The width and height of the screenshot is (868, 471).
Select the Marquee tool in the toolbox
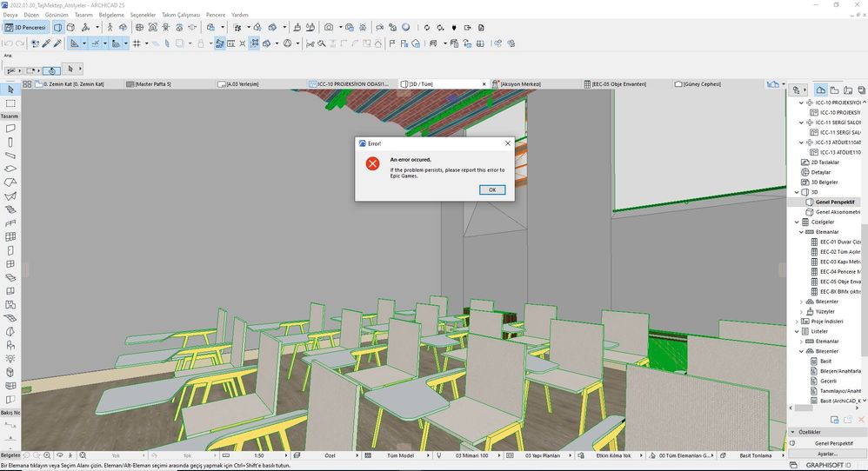[x=10, y=103]
